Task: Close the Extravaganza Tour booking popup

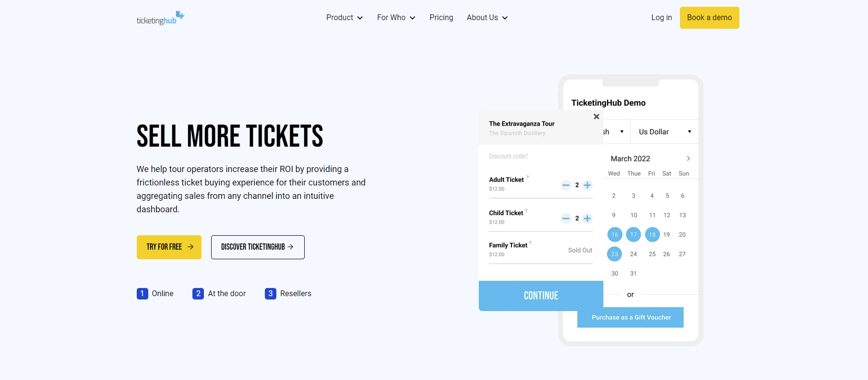Action: tap(596, 116)
